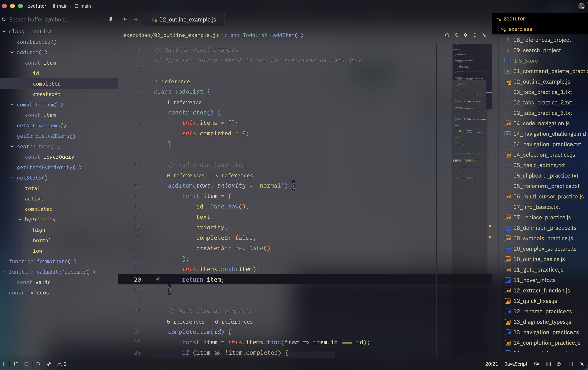The image size is (588, 370).
Task: Toggle the project panel icon in status bar
Action: tap(571, 364)
